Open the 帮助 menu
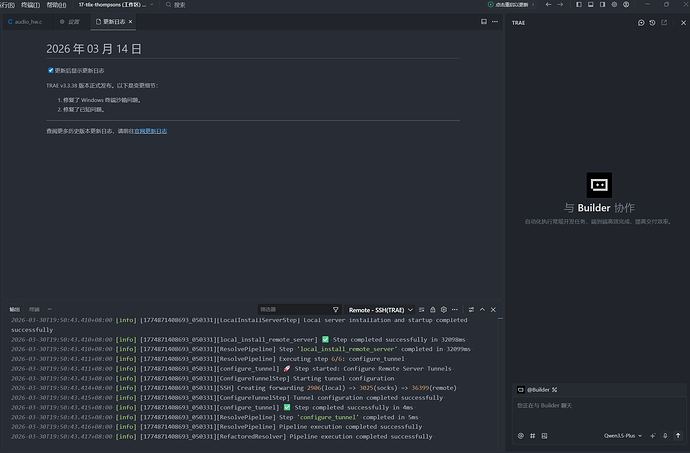 pos(56,5)
